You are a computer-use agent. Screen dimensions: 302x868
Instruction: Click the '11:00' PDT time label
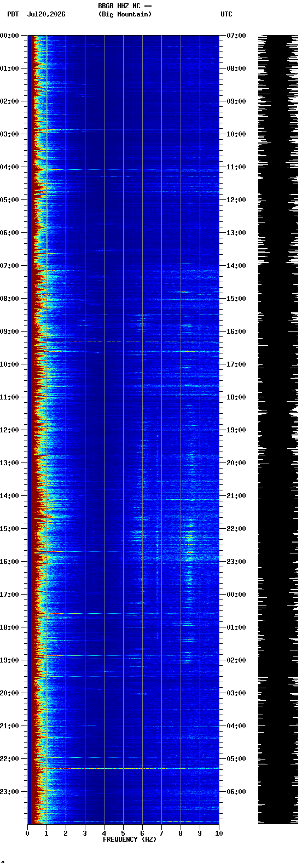point(9,397)
